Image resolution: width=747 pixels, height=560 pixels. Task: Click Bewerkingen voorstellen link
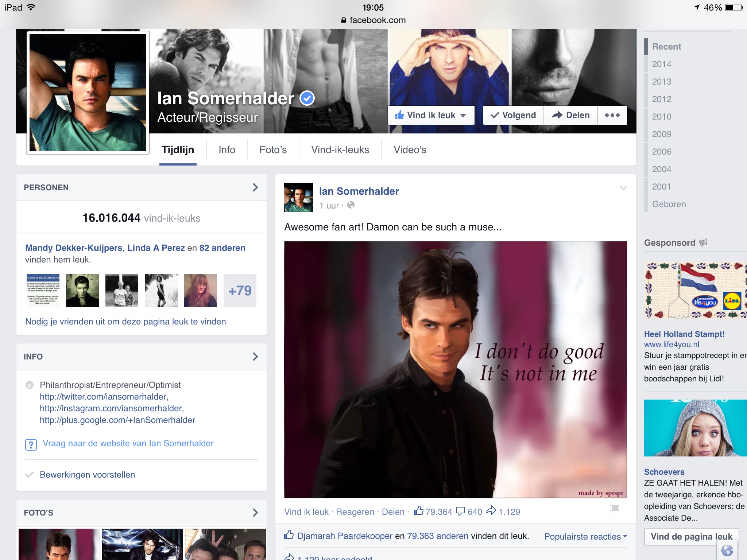pyautogui.click(x=87, y=475)
